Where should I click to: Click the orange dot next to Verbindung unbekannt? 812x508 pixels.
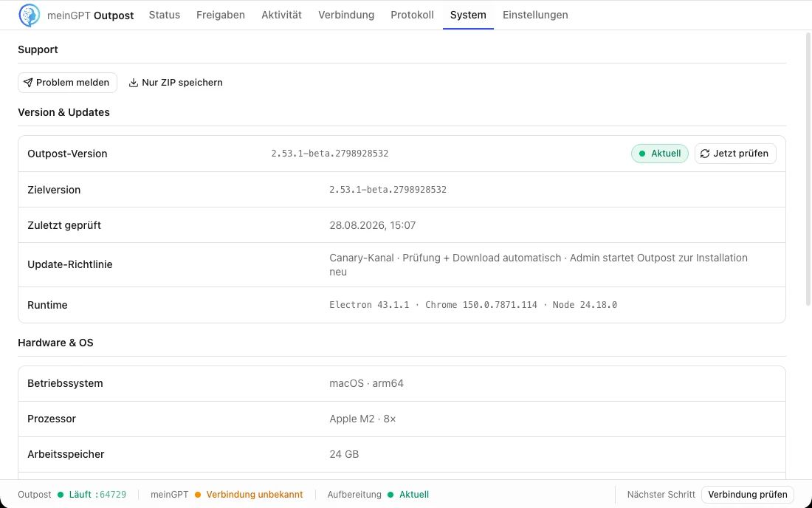198,495
